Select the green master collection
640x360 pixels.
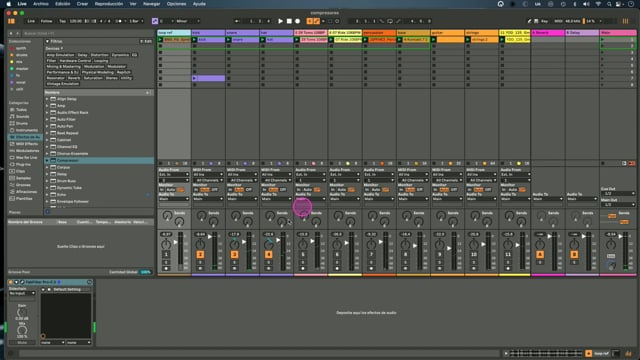pyautogui.click(x=19, y=69)
